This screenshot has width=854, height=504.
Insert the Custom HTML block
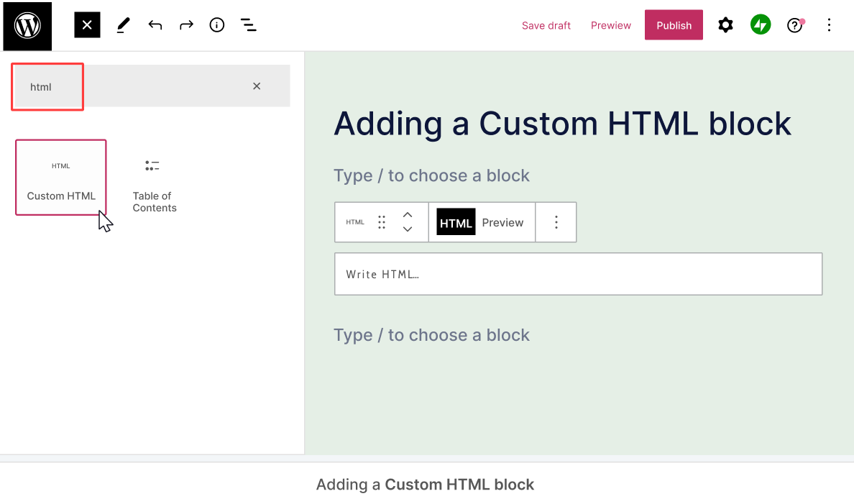(x=61, y=178)
